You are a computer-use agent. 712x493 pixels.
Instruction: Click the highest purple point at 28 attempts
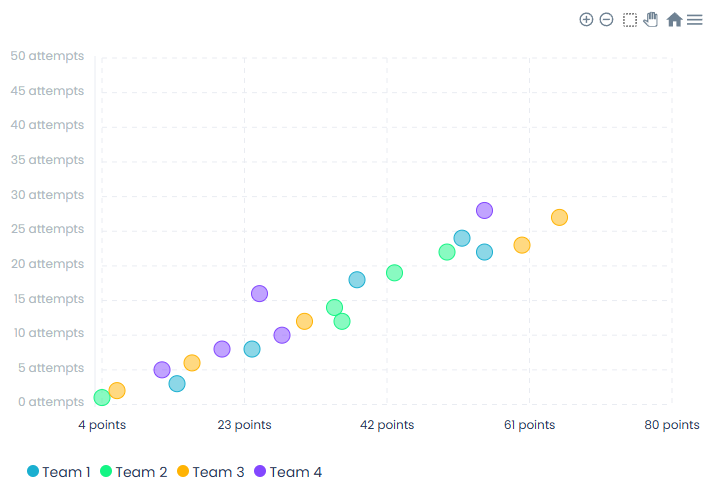click(x=484, y=211)
